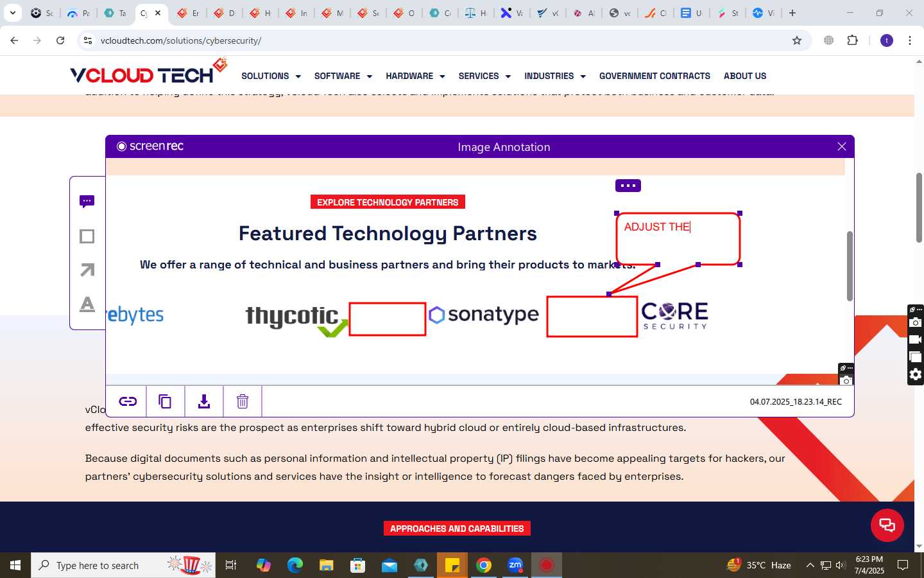Open ABOUT US page
This screenshot has height=578, width=924.
pos(745,76)
